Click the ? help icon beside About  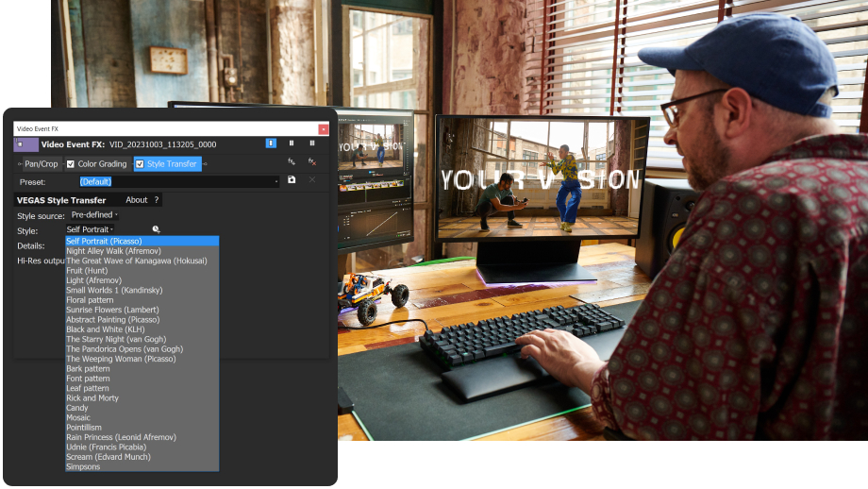click(157, 200)
